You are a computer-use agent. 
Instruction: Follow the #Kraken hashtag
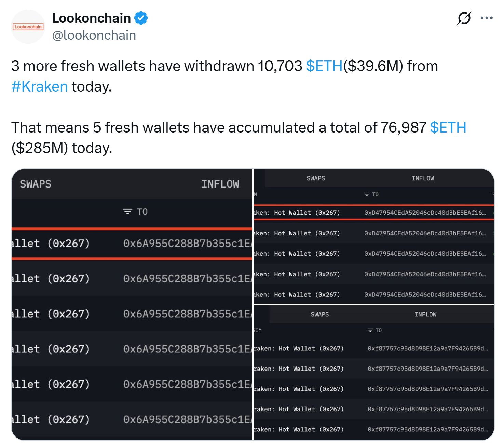click(39, 86)
